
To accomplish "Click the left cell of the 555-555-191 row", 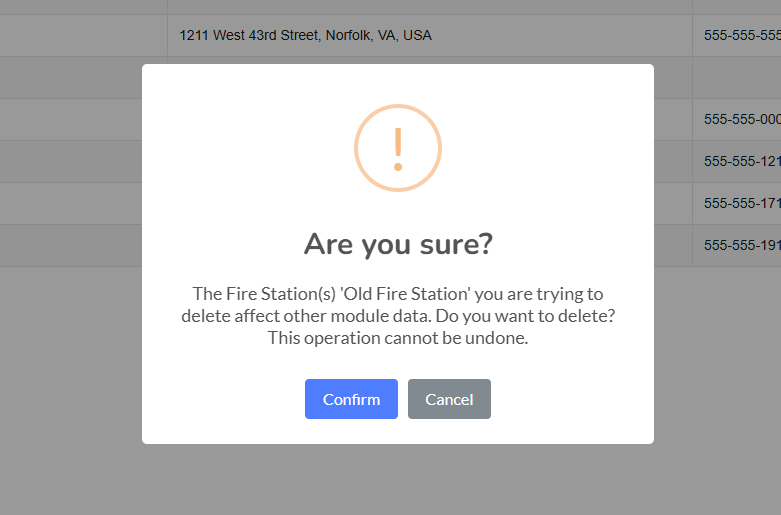I will (71, 245).
